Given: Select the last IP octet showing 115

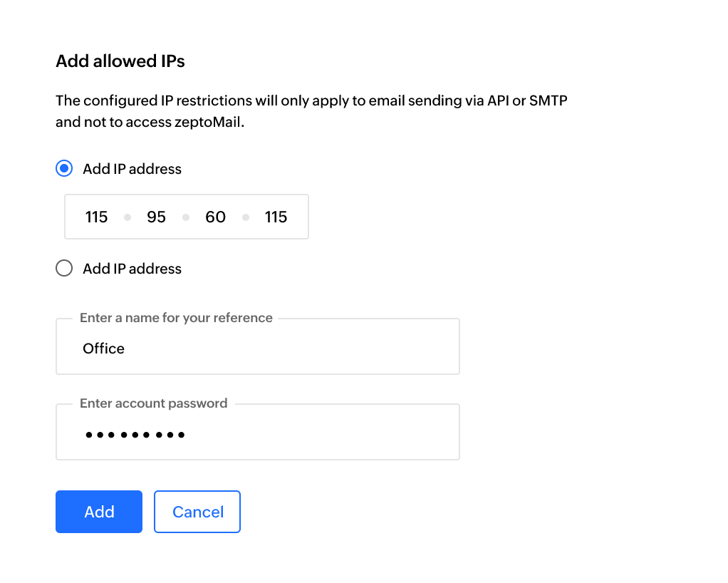Looking at the screenshot, I should click(276, 217).
